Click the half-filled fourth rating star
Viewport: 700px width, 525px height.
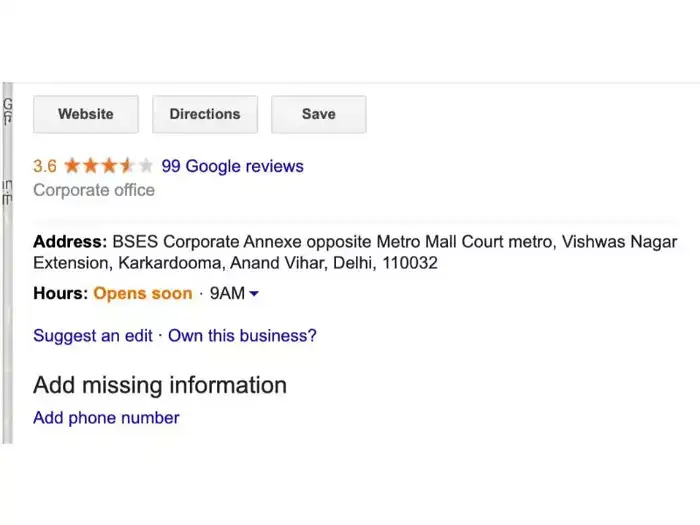pyautogui.click(x=127, y=166)
